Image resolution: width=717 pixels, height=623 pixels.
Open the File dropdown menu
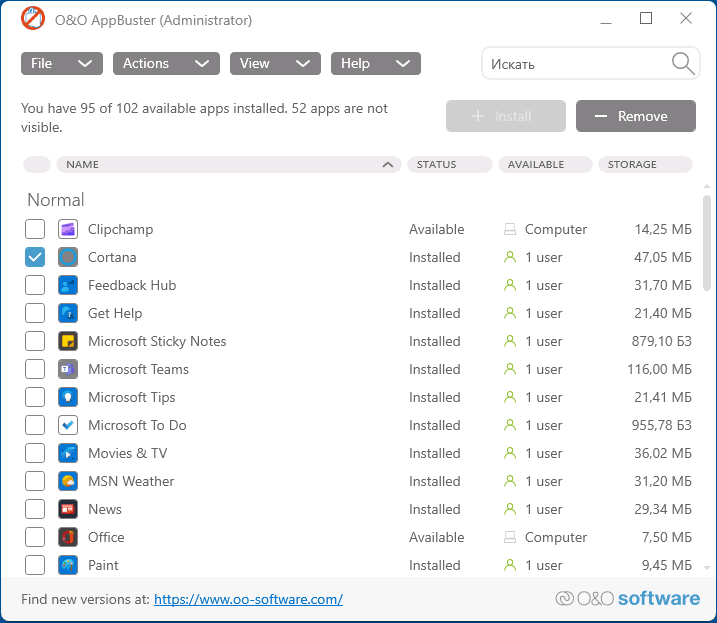click(61, 64)
